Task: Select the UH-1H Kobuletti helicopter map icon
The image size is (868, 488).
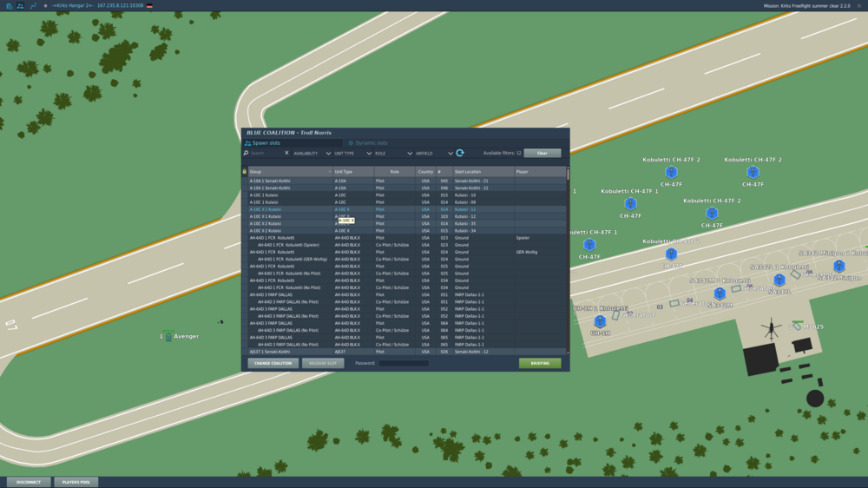Action: (x=600, y=320)
